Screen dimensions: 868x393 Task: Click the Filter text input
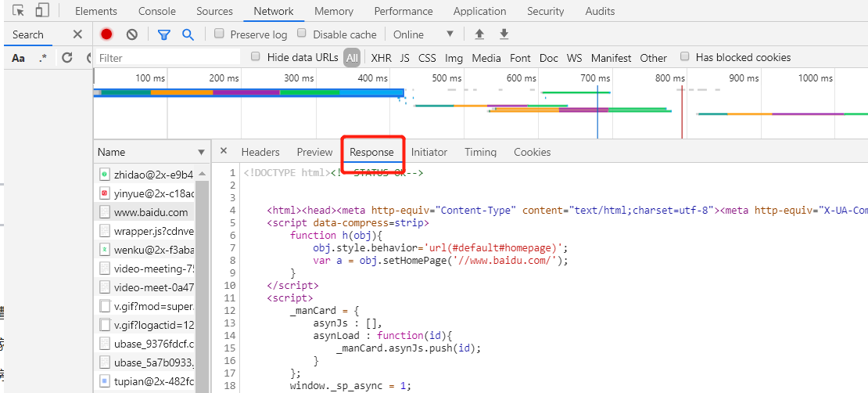click(x=168, y=58)
